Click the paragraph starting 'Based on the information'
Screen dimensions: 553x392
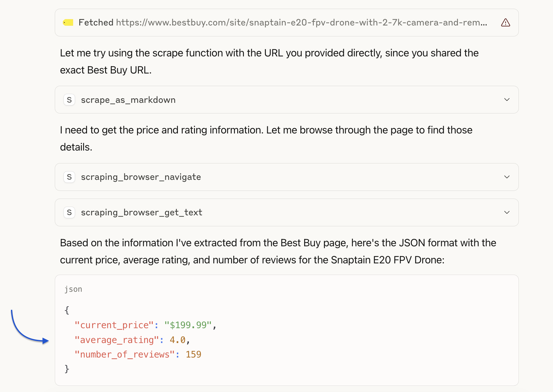[x=278, y=251]
